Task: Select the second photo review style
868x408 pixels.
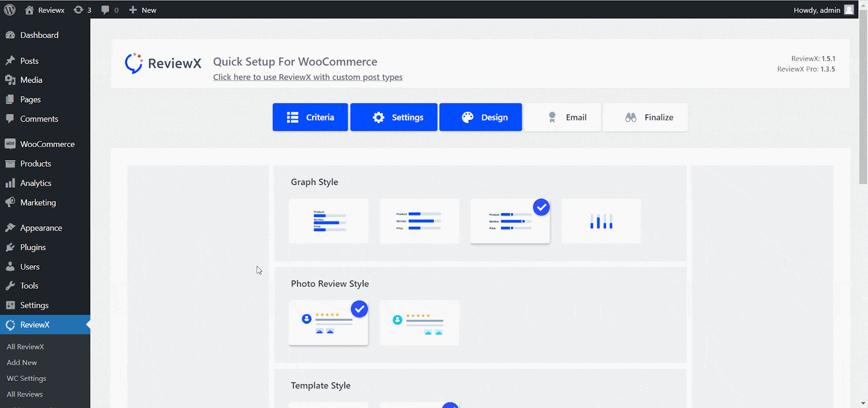Action: tap(419, 323)
